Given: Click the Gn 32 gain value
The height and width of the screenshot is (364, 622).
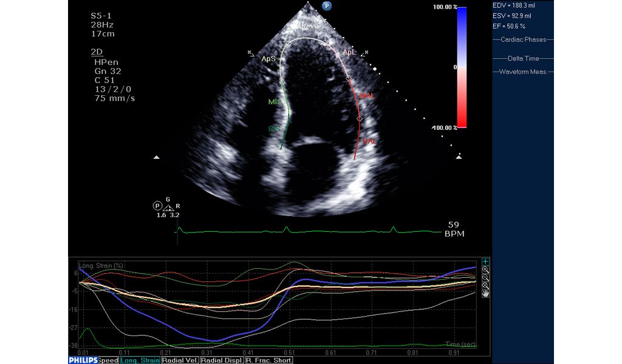Looking at the screenshot, I should click(x=108, y=72).
